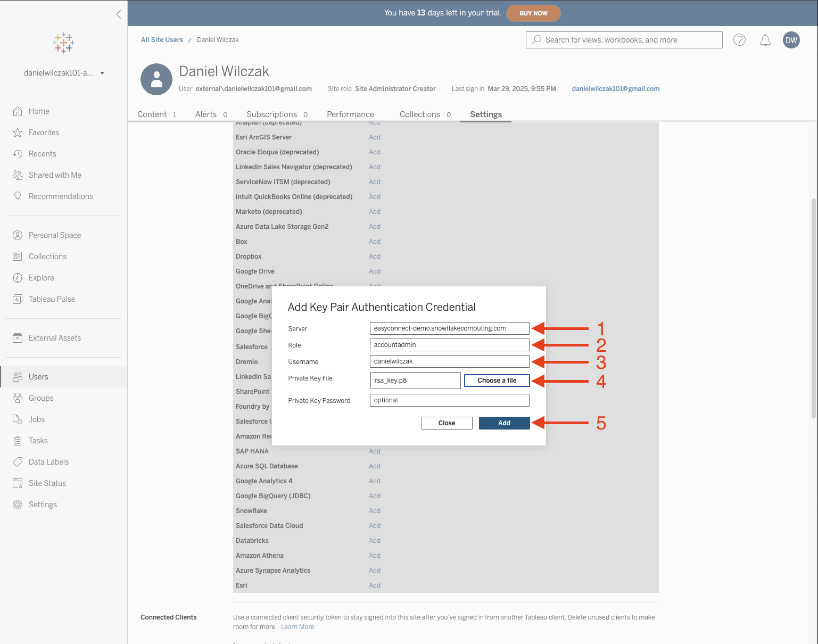Click the Username input field
The height and width of the screenshot is (644, 818).
coord(450,361)
